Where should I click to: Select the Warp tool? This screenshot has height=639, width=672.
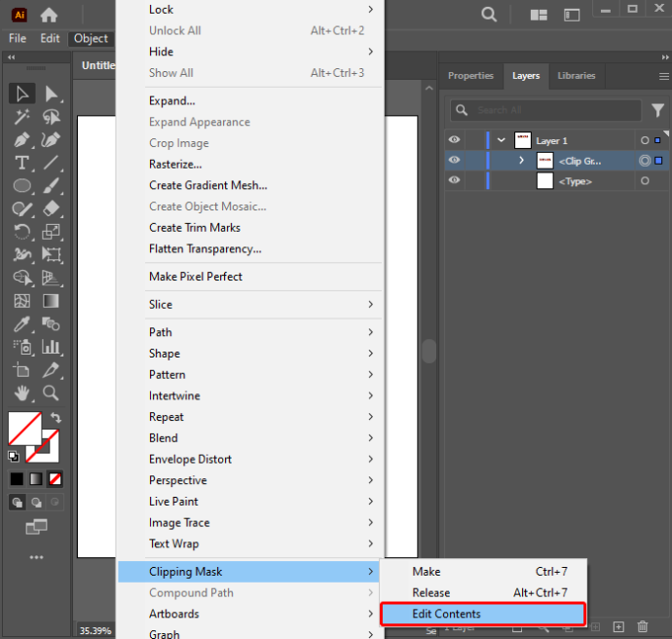click(21, 254)
